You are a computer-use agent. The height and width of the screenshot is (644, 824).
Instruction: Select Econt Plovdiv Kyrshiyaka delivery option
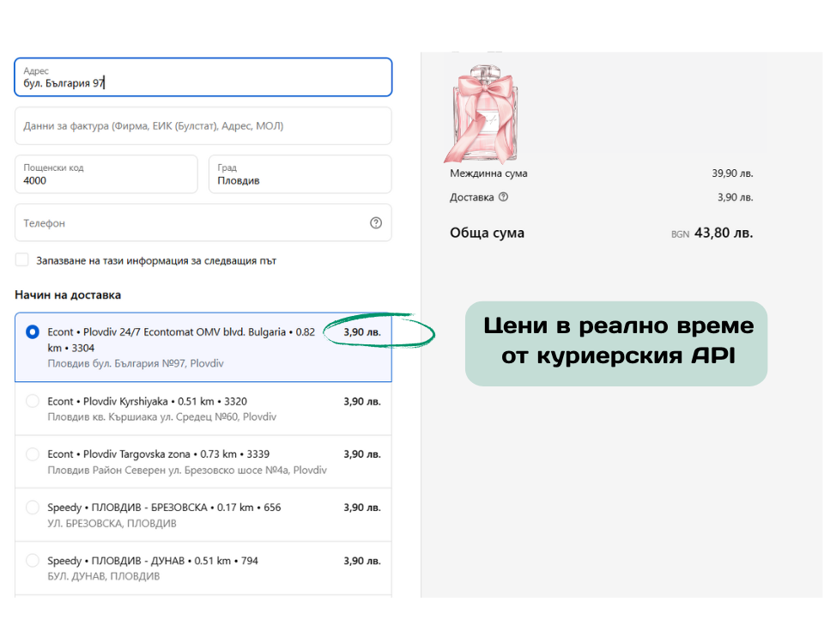[x=33, y=401]
